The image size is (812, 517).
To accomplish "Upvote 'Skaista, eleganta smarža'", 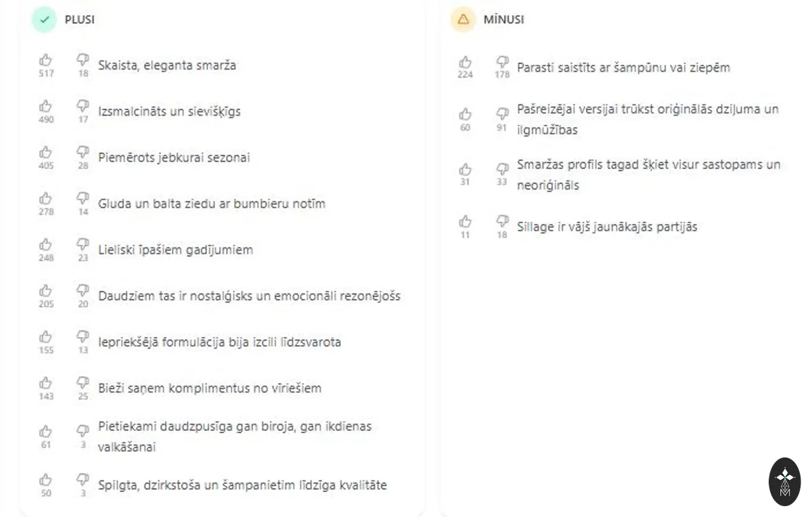I will 46,60.
